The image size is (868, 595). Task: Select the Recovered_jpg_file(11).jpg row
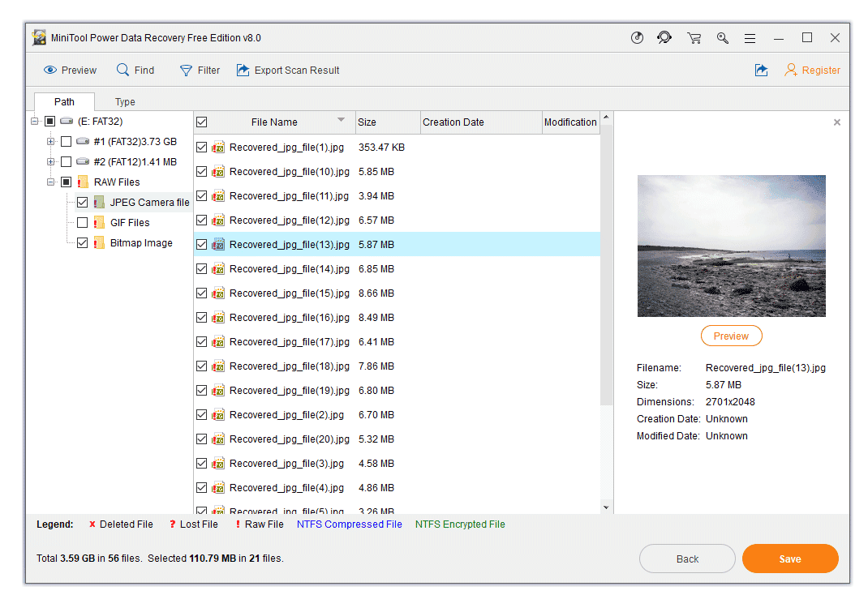click(397, 195)
